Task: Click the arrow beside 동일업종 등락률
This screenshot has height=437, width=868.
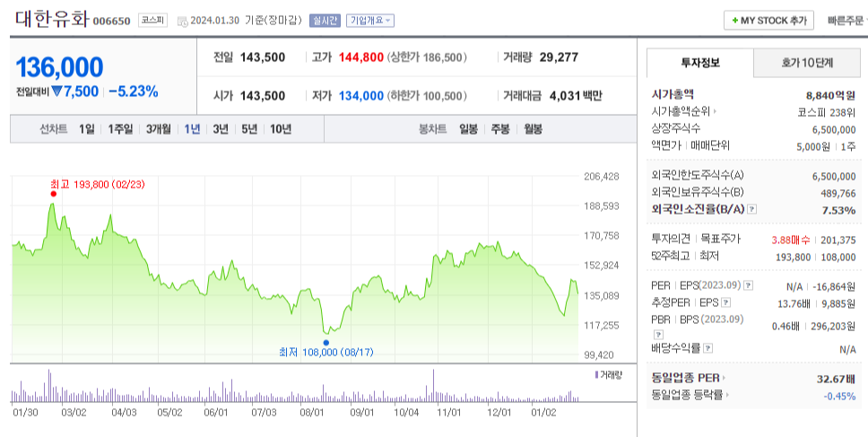Action: pos(727,395)
